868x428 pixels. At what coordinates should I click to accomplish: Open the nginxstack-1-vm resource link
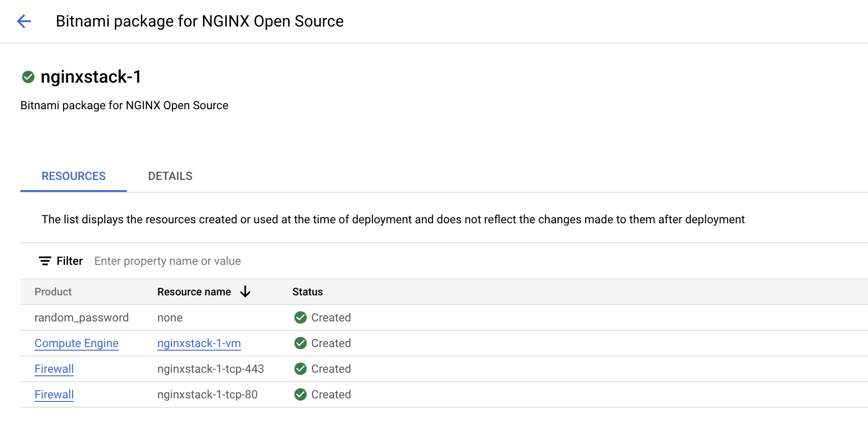point(199,343)
